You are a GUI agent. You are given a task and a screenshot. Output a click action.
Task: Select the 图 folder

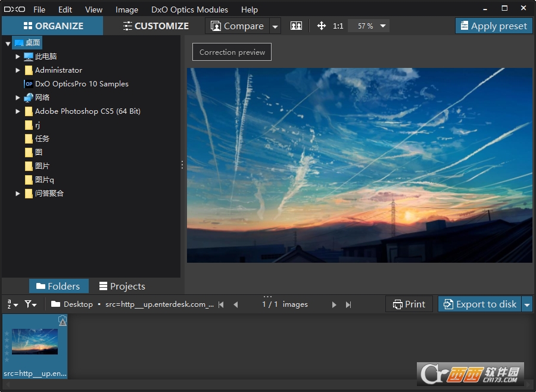point(33,153)
